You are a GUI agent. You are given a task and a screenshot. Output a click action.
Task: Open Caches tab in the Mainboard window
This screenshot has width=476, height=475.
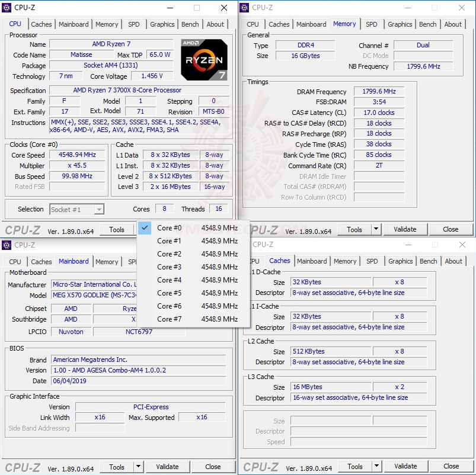click(x=41, y=262)
